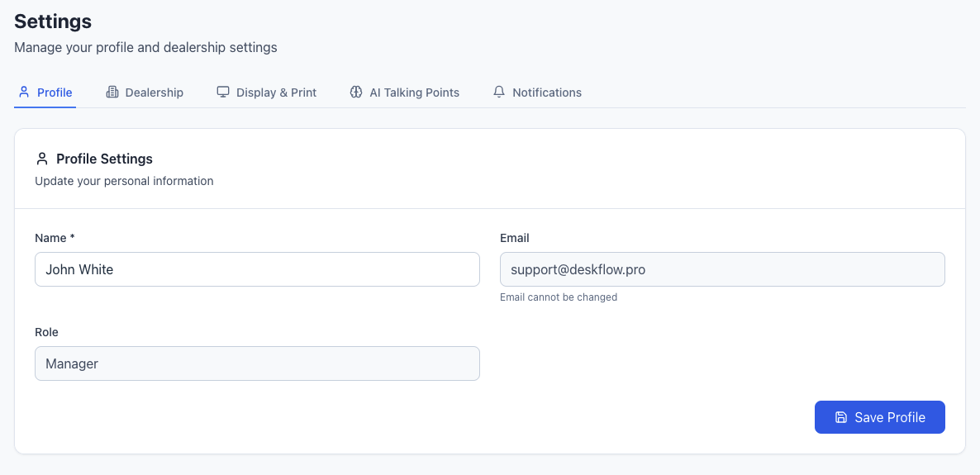Click the Role field showing Manager
This screenshot has height=475, width=980.
pos(258,363)
